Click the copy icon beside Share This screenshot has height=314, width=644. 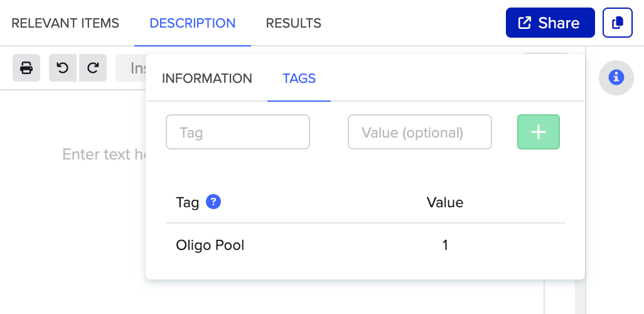coord(617,23)
